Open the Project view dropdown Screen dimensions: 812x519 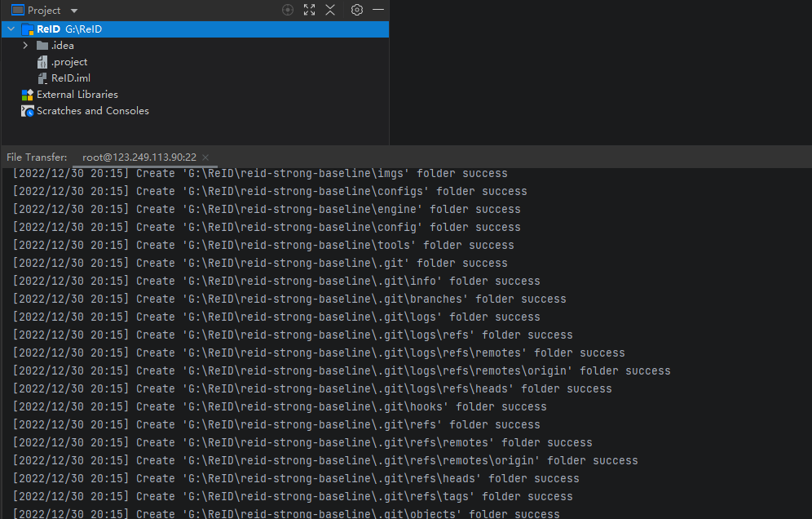(74, 11)
